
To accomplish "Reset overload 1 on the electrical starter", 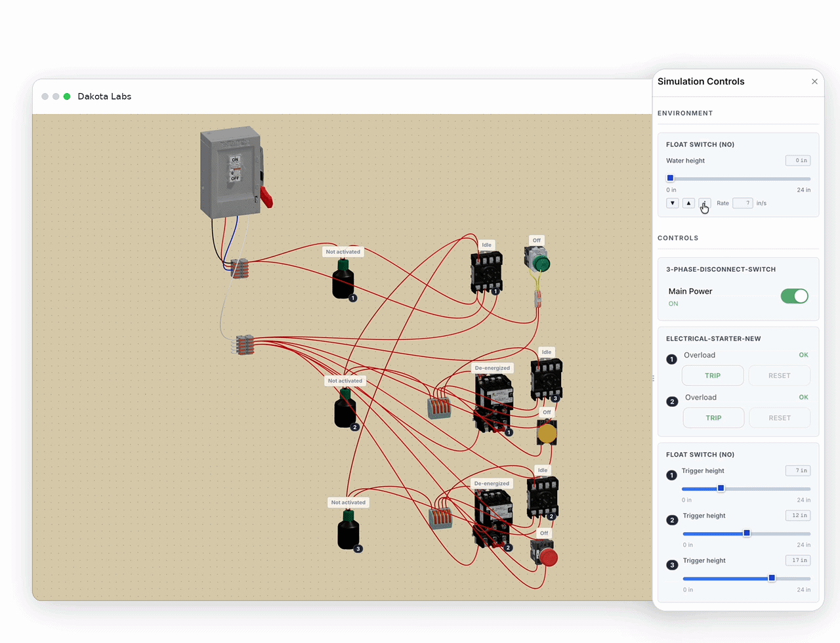I will [779, 375].
